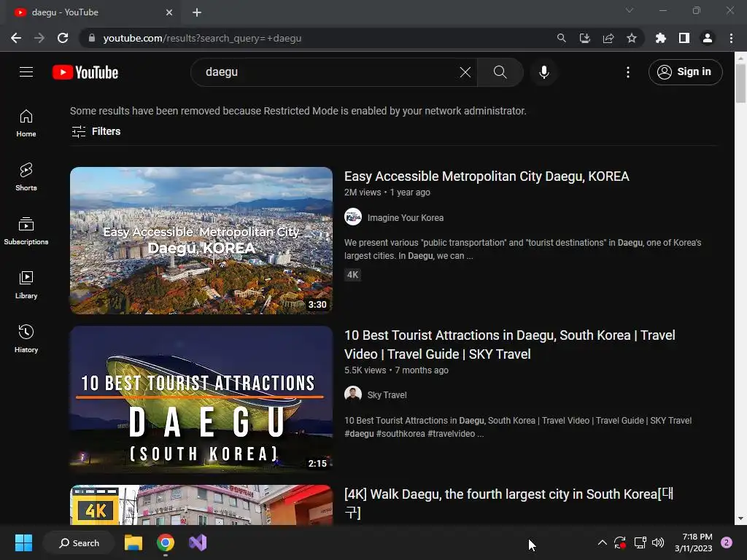747x560 pixels.
Task: Expand the Filters options
Action: point(96,131)
